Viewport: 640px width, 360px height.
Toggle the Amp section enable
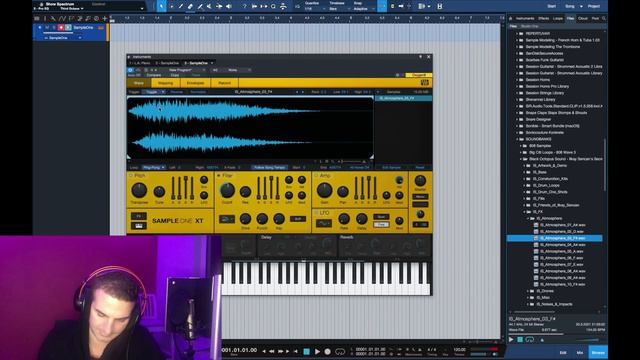coord(316,176)
